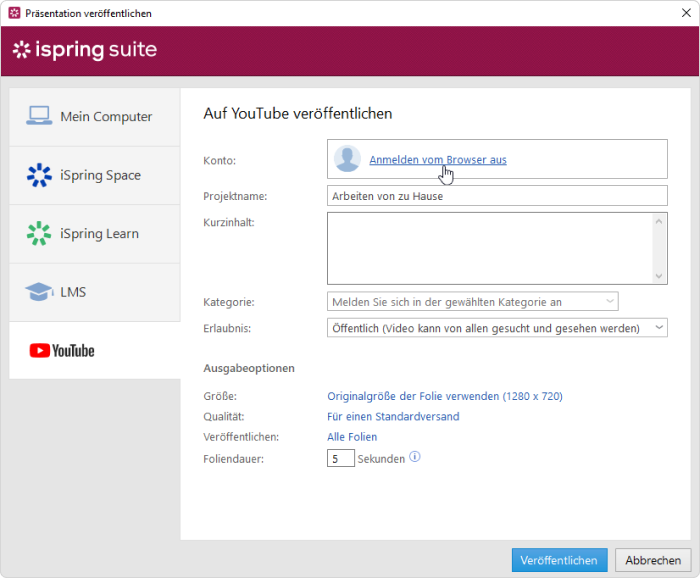700x578 pixels.
Task: Click the blue iSpring Space logo icon
Action: (x=39, y=175)
